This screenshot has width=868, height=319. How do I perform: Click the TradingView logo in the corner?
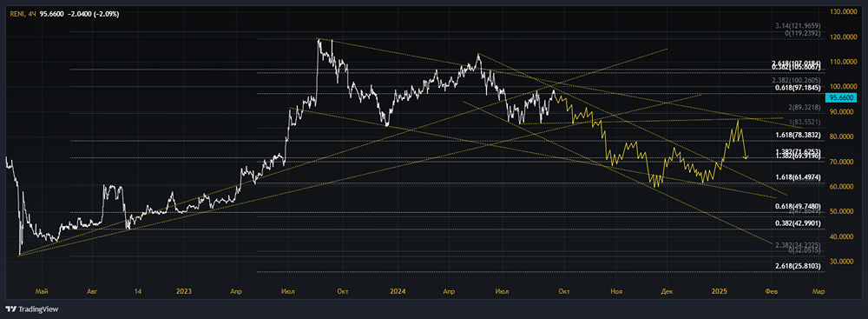click(32, 309)
